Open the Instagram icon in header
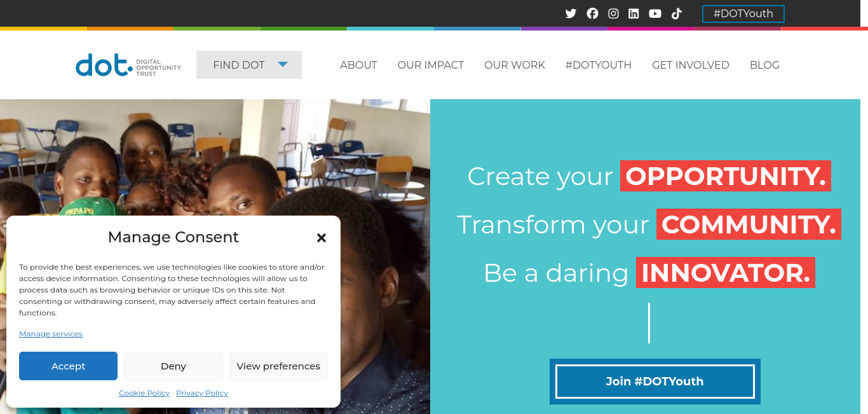Screen dimensions: 868x414 point(613,13)
